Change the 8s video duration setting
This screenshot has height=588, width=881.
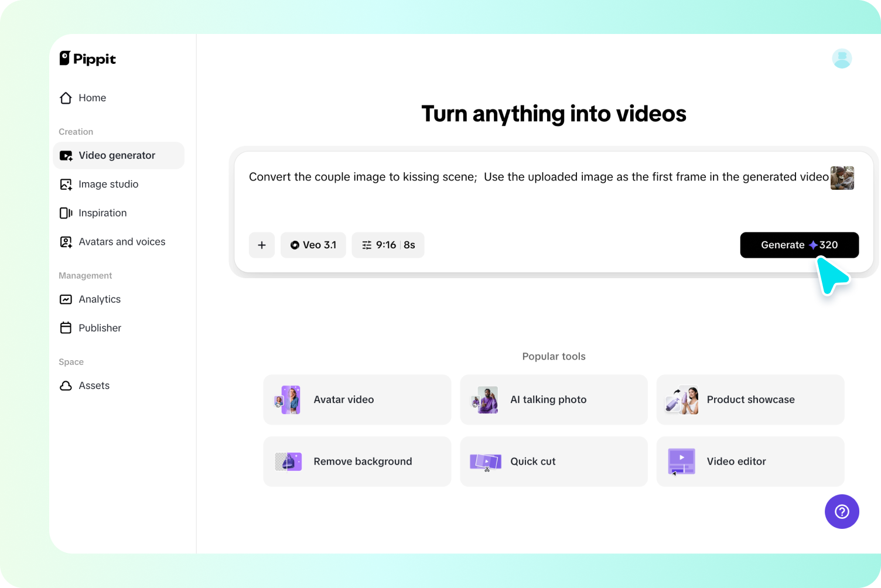410,245
